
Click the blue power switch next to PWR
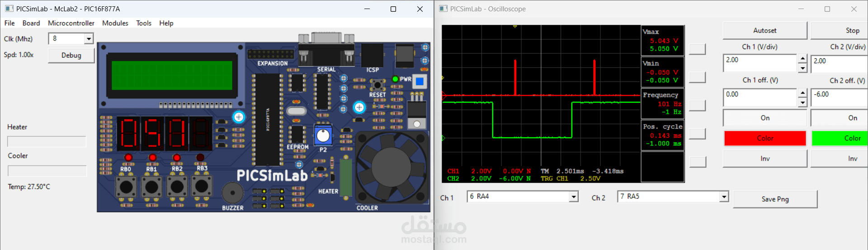click(x=420, y=81)
